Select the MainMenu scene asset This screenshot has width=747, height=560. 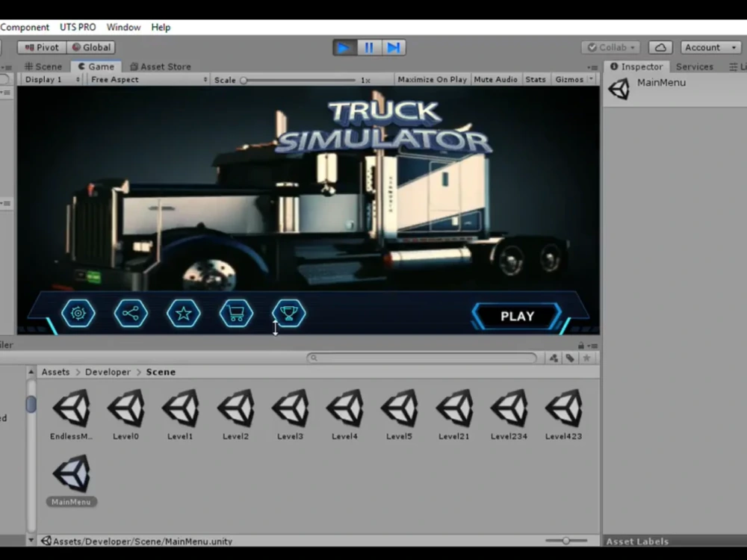(x=72, y=480)
